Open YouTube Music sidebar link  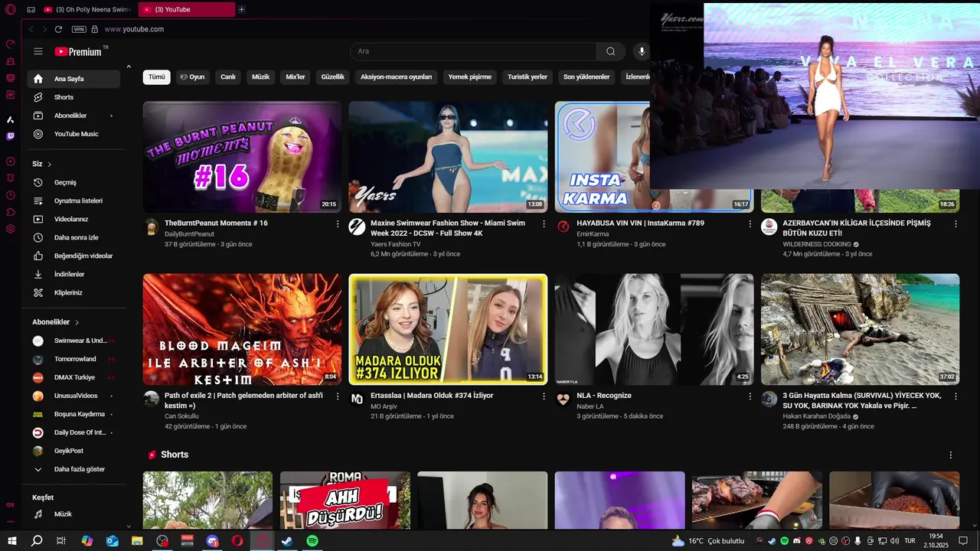74,134
